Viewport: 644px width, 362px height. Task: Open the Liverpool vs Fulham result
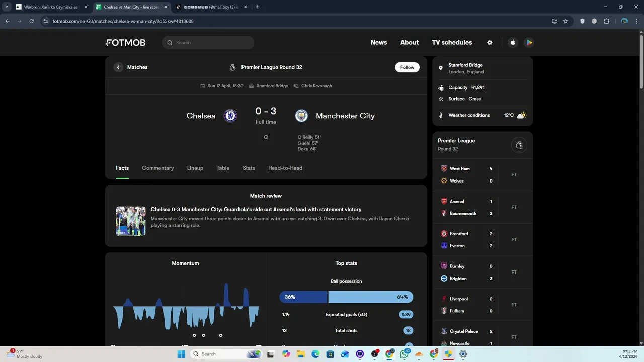pyautogui.click(x=482, y=305)
